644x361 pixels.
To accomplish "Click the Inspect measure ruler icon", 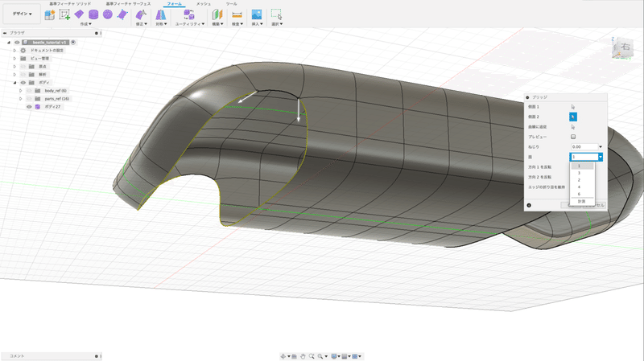I will [x=237, y=14].
